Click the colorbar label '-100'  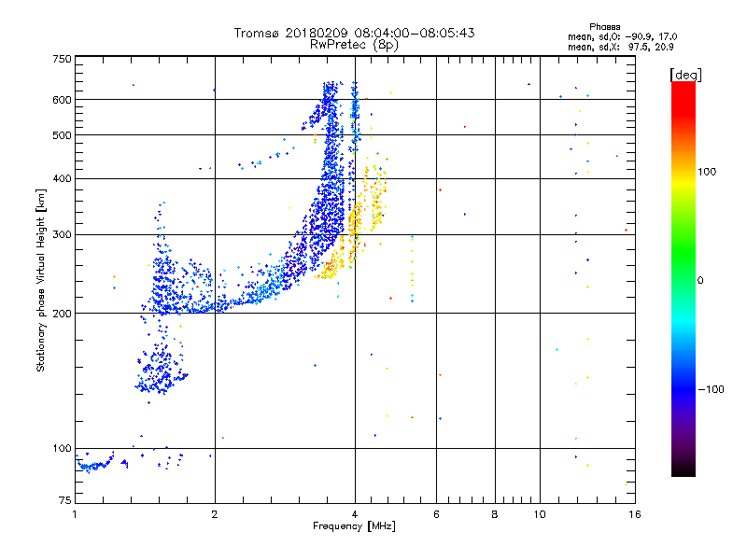click(711, 389)
